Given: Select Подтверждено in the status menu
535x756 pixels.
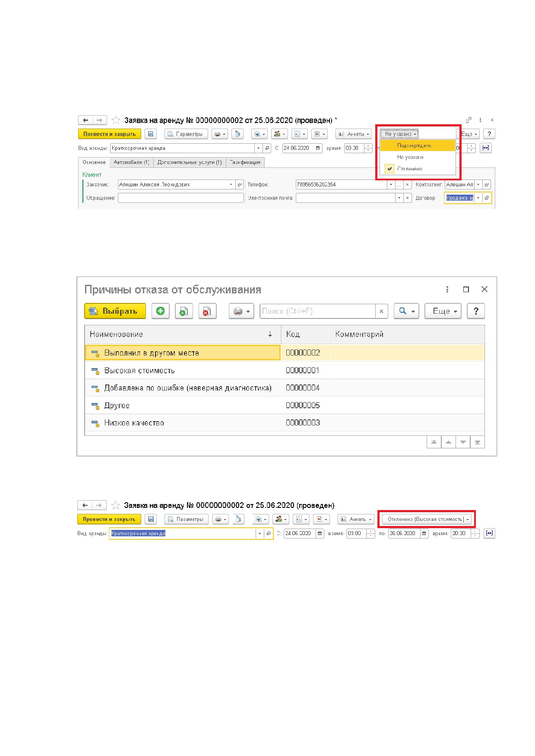Looking at the screenshot, I should [x=418, y=145].
